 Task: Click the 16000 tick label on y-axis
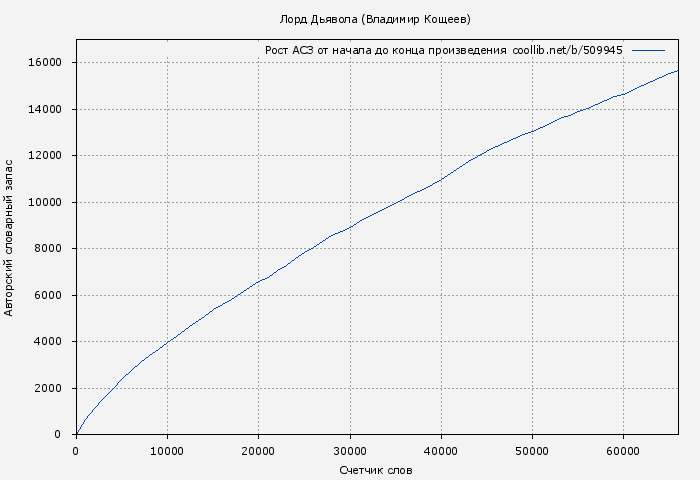(46, 62)
